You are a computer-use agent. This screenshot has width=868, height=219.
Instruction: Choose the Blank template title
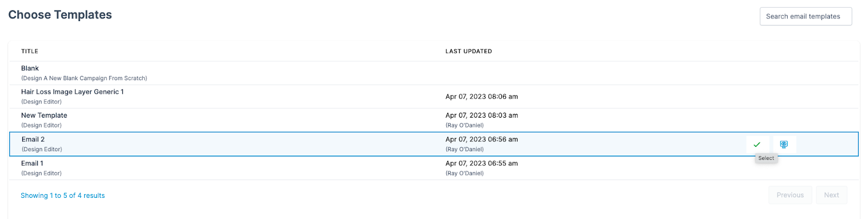tap(30, 68)
